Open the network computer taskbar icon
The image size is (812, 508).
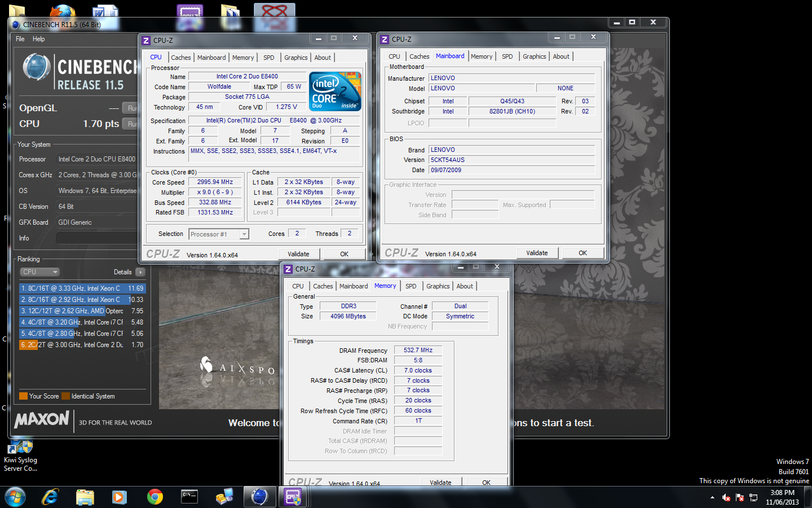tap(224, 497)
